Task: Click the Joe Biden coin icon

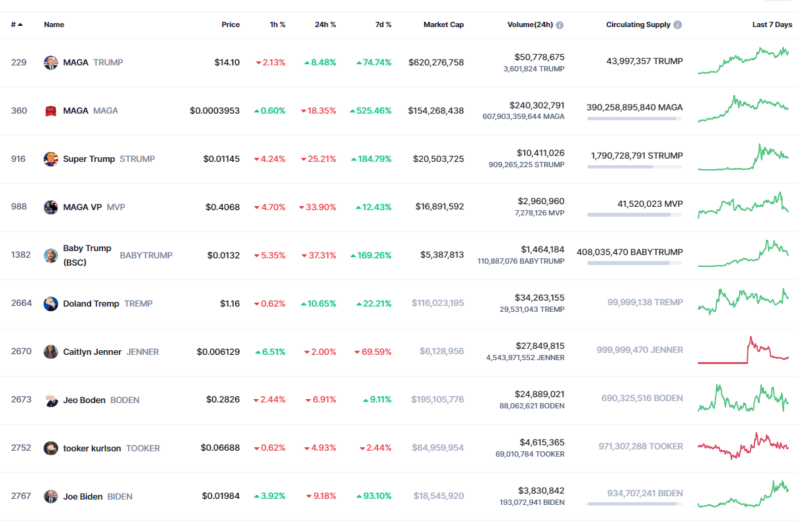Action: click(51, 497)
